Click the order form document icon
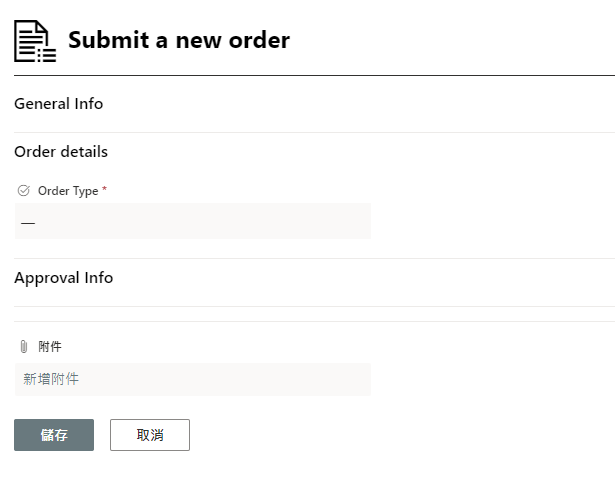Screen dimensions: 615x479 pos(35,41)
